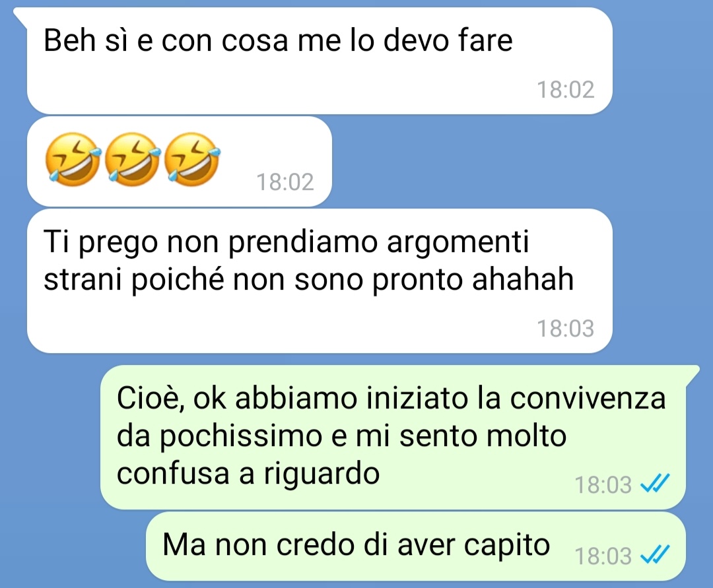Select the message 'Beh sì e con cosa me lo devo fare'
The width and height of the screenshot is (713, 588).
click(320, 61)
